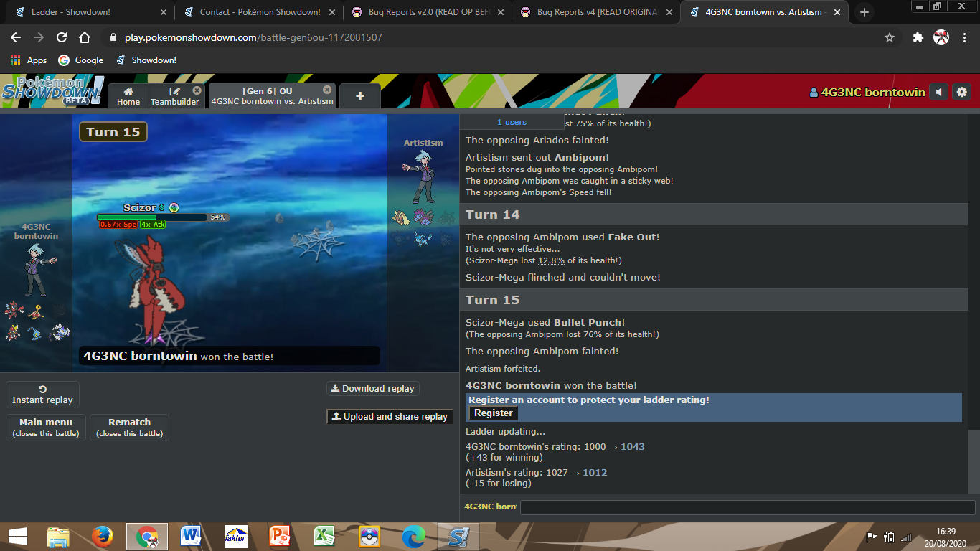Select the [Gen 6] OU battle tab
Screen dimensions: 980x551
(x=273, y=96)
